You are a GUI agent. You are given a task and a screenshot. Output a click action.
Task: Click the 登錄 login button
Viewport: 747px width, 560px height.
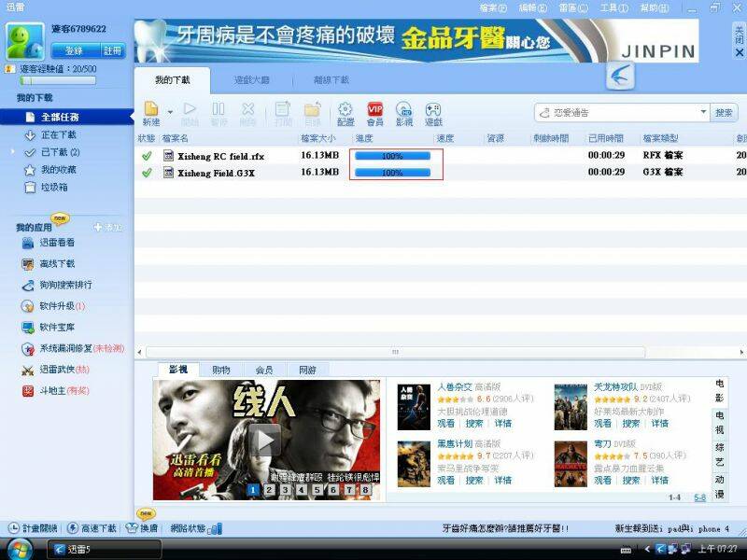coord(75,50)
